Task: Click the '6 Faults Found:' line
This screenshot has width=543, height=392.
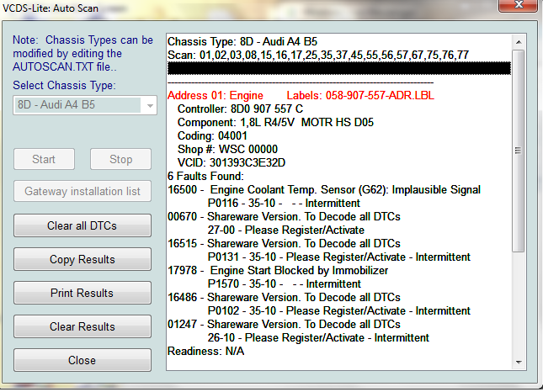Action: tap(205, 177)
